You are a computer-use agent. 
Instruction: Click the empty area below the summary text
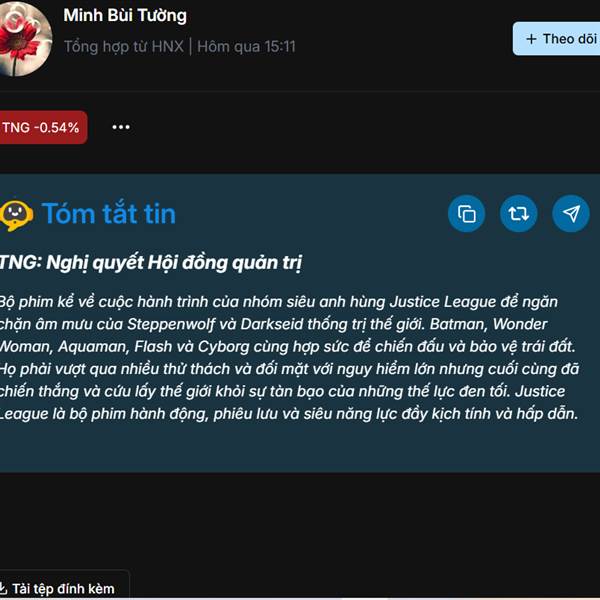300,448
